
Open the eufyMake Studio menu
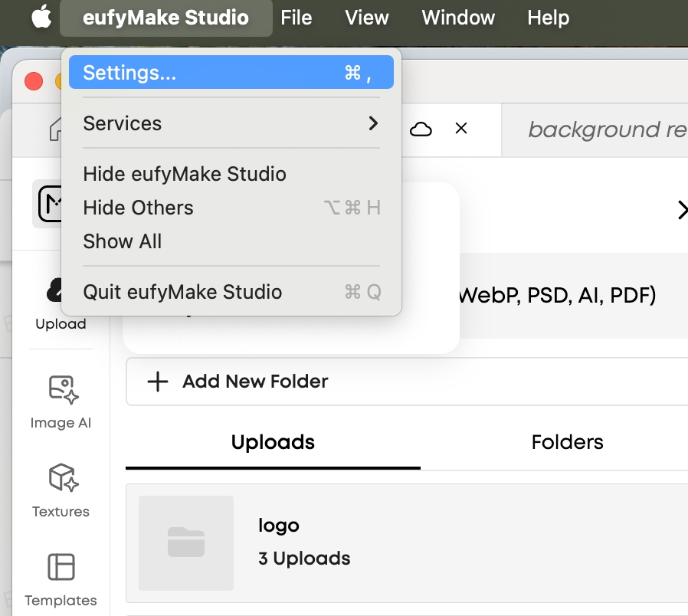click(x=165, y=18)
